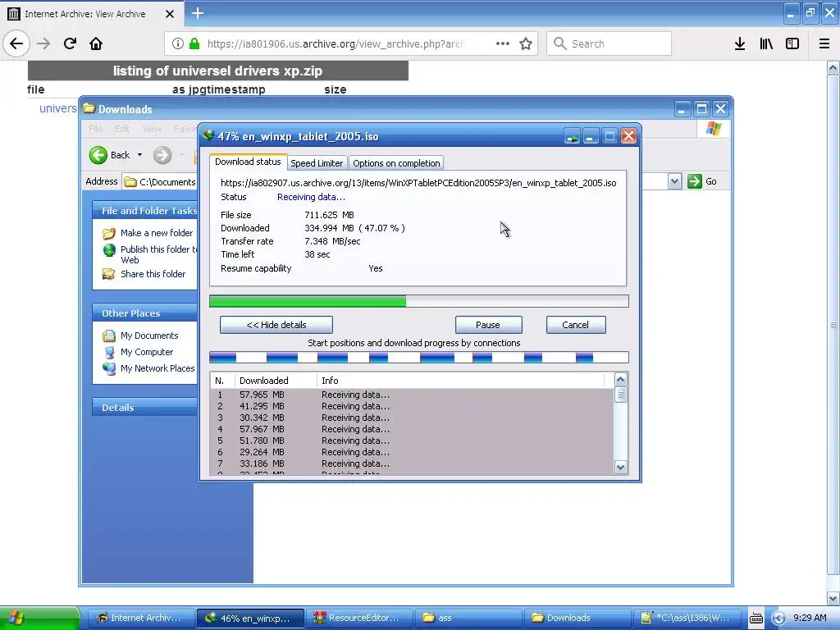Viewport: 840px width, 630px height.
Task: Collapse Other Places panel header
Action: click(x=144, y=313)
